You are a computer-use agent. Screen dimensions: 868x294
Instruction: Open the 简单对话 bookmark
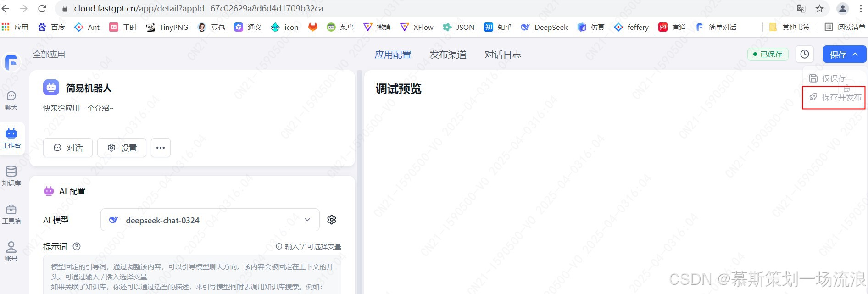tap(716, 27)
